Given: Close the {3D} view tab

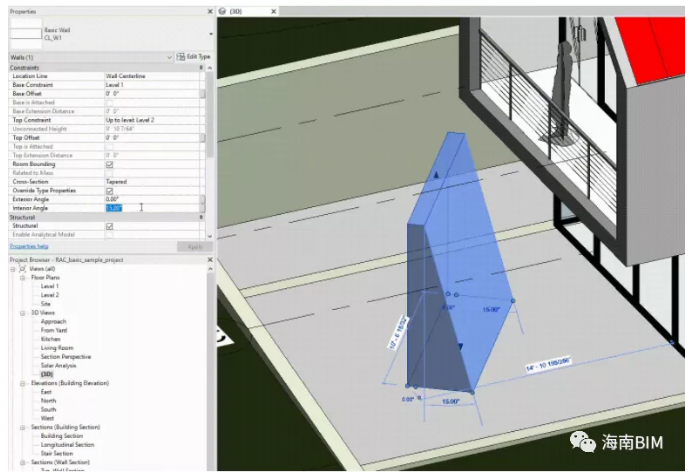Looking at the screenshot, I should 274,11.
